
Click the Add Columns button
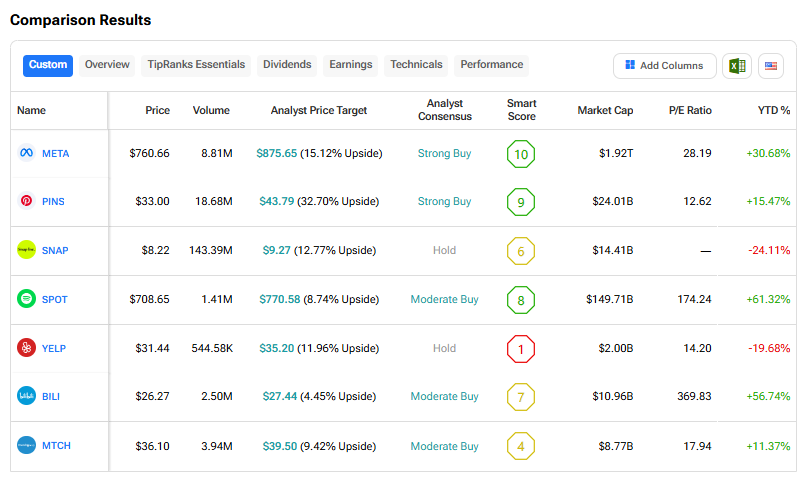(x=664, y=66)
